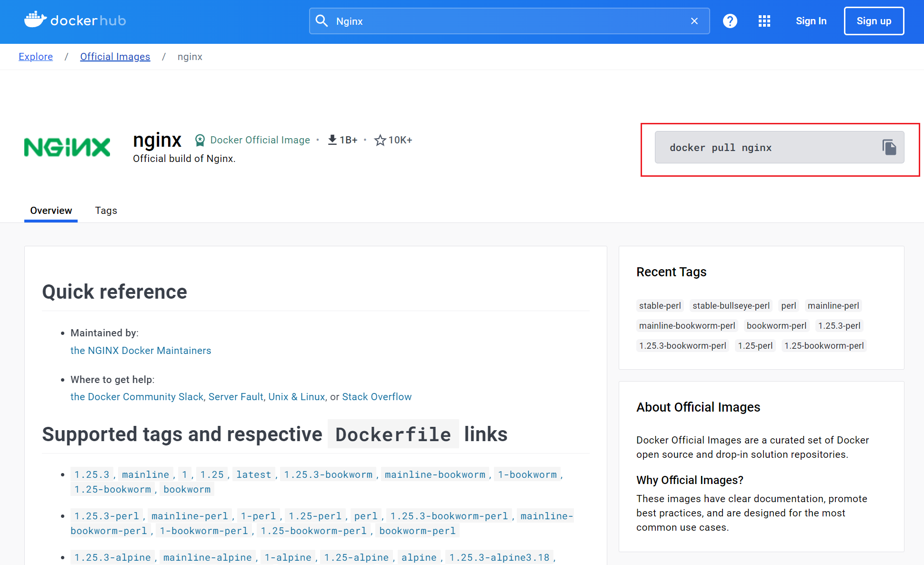924x565 pixels.
Task: Open the 1.25.3-alpine3.18 tag link
Action: coord(499,557)
